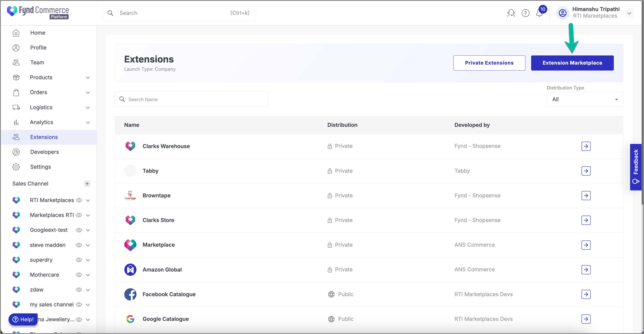
Task: Open Google Catalogue via arrow icon
Action: tap(586, 319)
